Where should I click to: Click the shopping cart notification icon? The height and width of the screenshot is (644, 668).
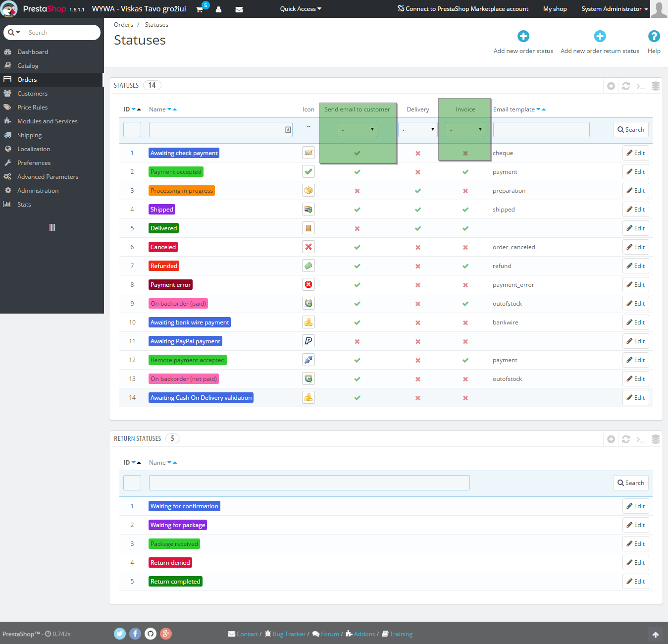tap(200, 9)
